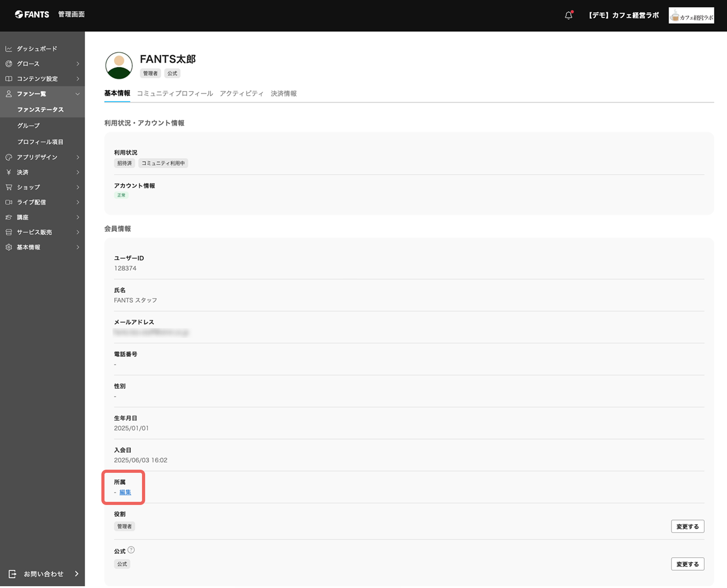Switch to コミュニティプロフィール tab
The width and height of the screenshot is (727, 588).
point(175,93)
